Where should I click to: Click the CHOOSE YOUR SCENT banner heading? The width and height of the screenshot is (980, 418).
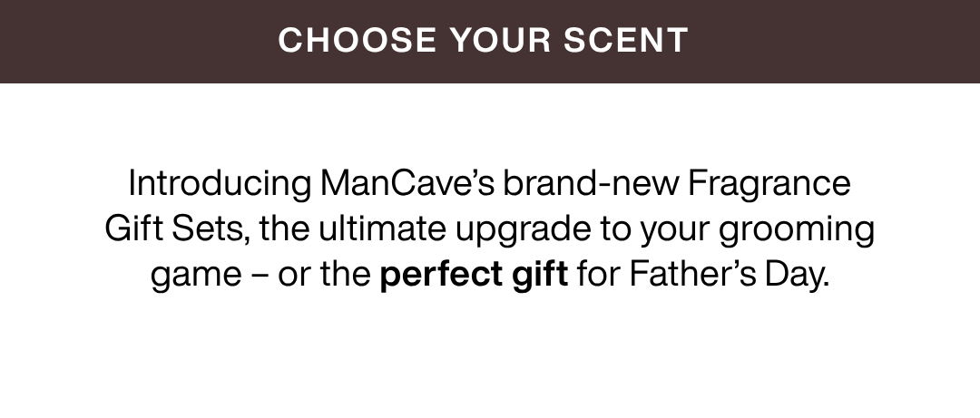pos(483,40)
